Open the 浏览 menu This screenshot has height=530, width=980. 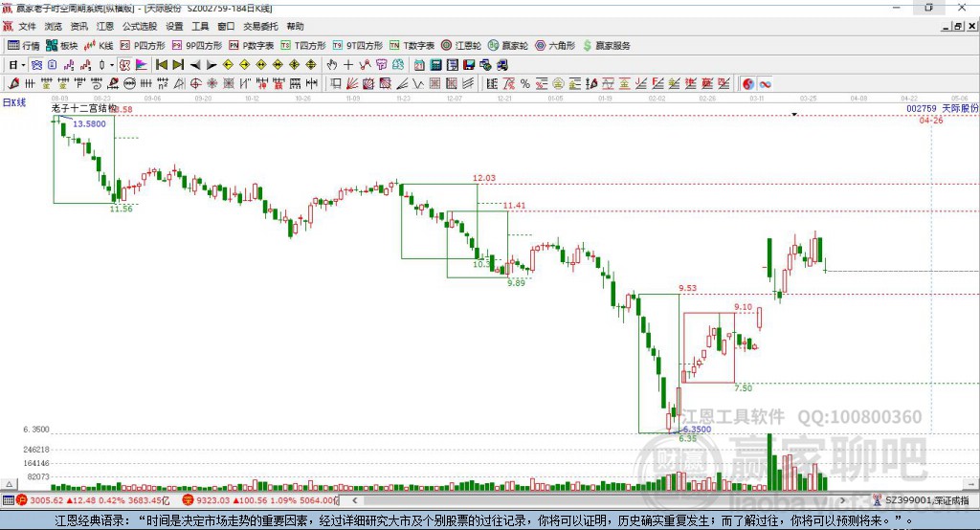[54, 26]
